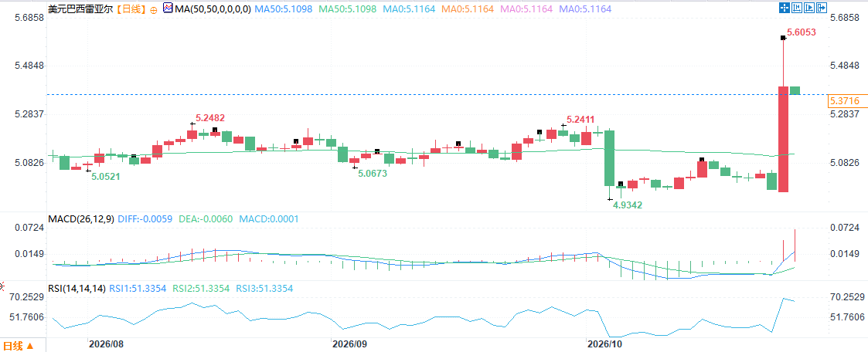Click the left-axis 5.2837 price level
The height and width of the screenshot is (352, 868).
[29, 113]
